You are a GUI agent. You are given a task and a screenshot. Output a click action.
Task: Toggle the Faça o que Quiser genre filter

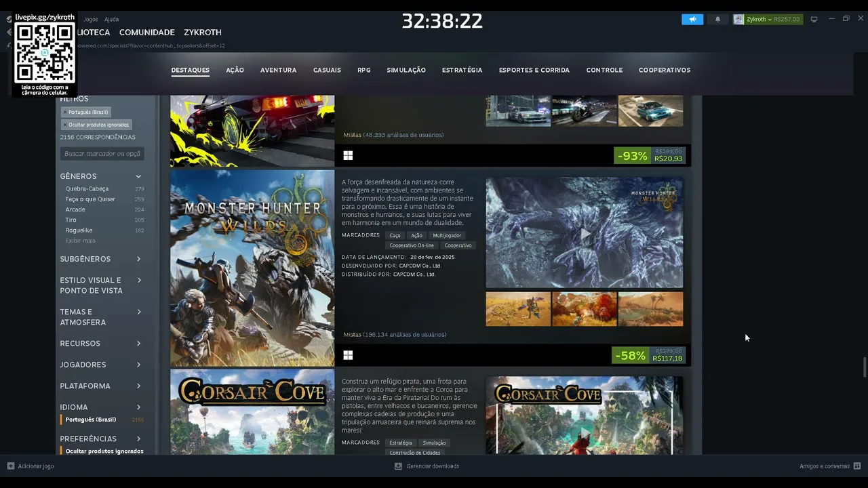pyautogui.click(x=104, y=199)
